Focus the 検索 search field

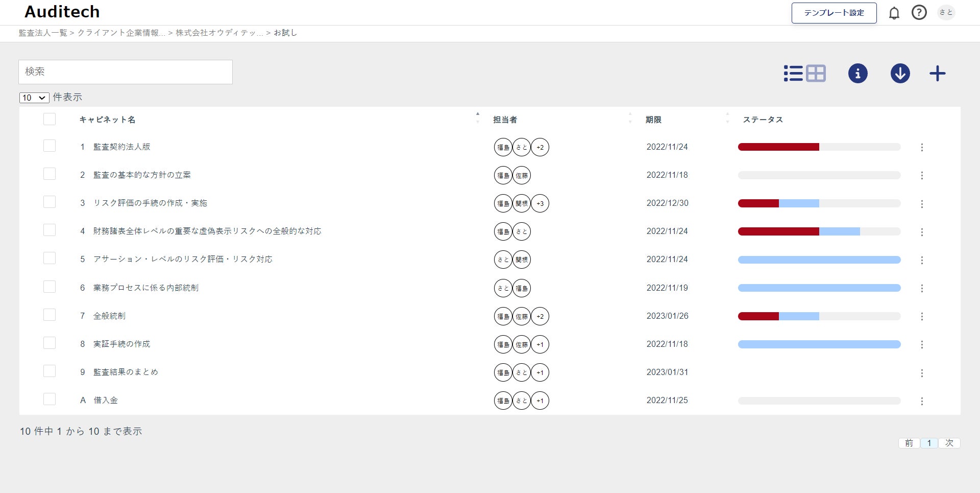pos(126,72)
